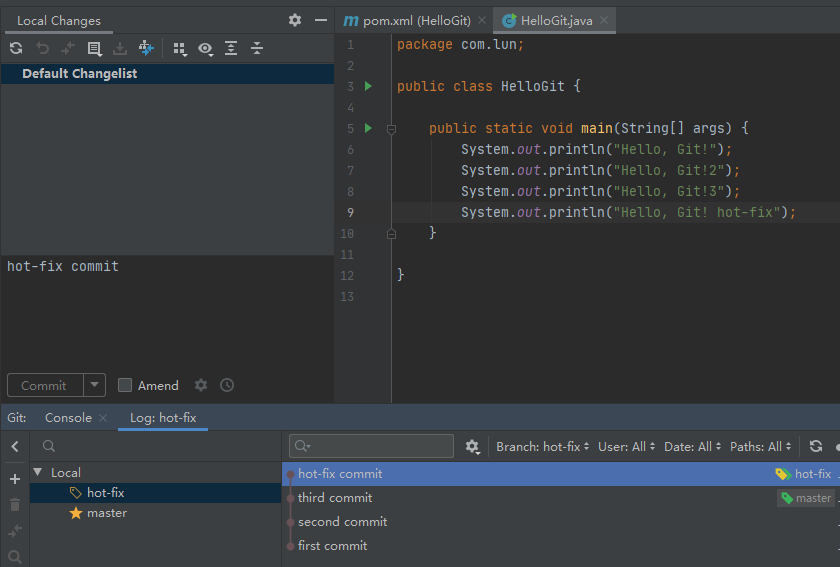Screen dimensions: 840x567
Task: Click the Local Changes tab header
Action: click(x=58, y=21)
